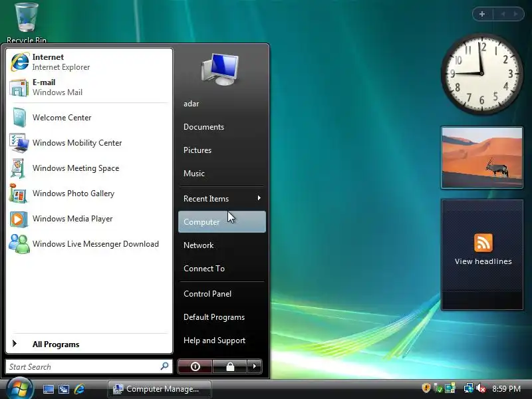This screenshot has height=399, width=532.
Task: Click the sidebar next gadgets arrow
Action: 516,14
